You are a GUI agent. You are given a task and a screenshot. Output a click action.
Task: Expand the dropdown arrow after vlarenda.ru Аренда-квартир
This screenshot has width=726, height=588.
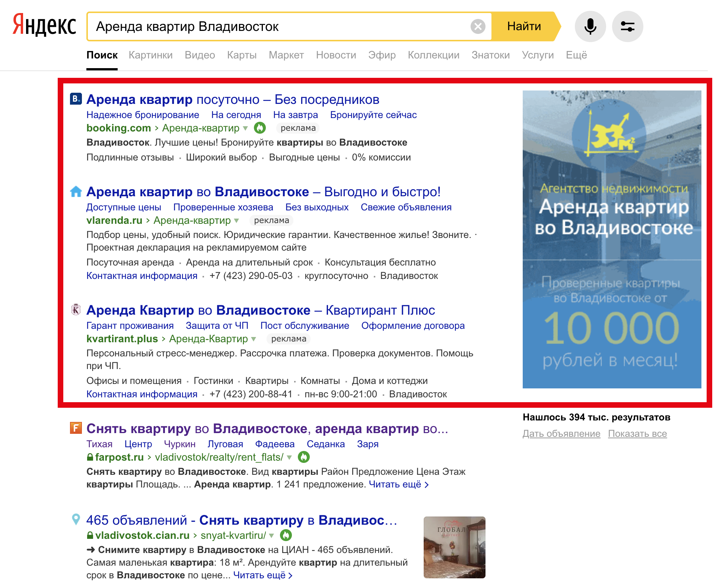tap(236, 220)
